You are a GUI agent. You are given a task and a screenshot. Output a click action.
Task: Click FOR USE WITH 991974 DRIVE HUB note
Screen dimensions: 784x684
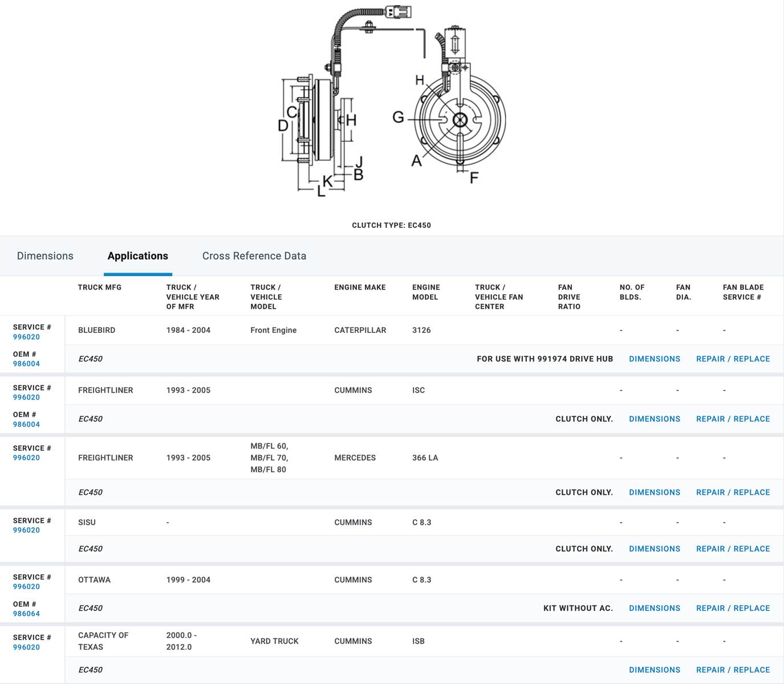545,359
